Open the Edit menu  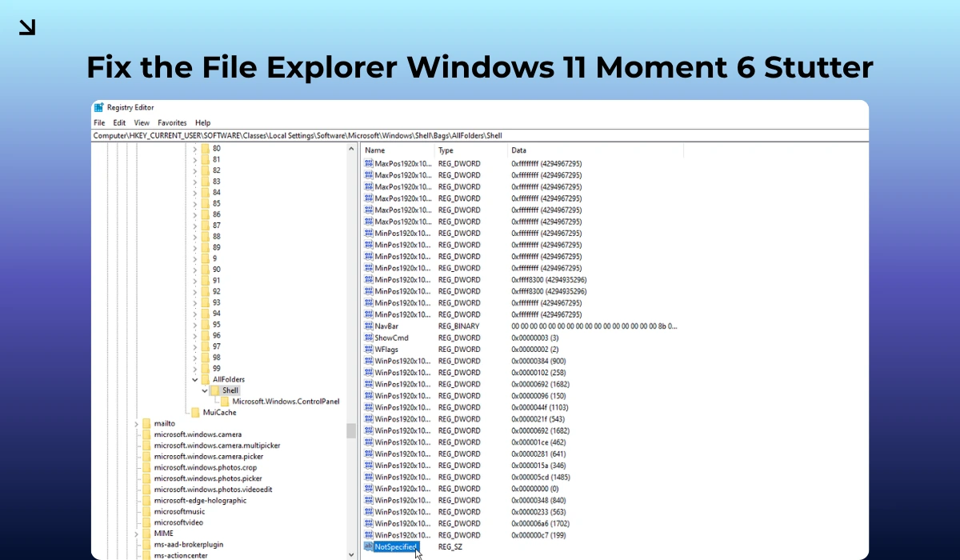coord(119,122)
